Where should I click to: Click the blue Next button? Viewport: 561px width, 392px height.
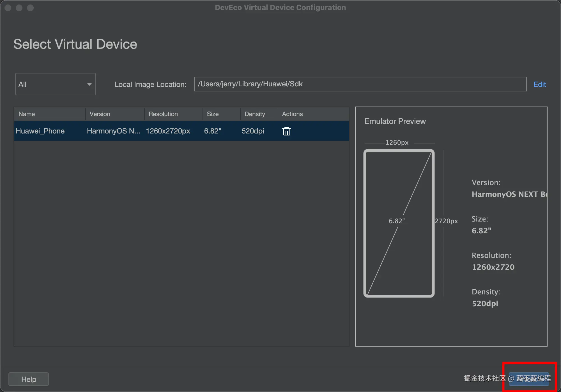click(x=529, y=379)
